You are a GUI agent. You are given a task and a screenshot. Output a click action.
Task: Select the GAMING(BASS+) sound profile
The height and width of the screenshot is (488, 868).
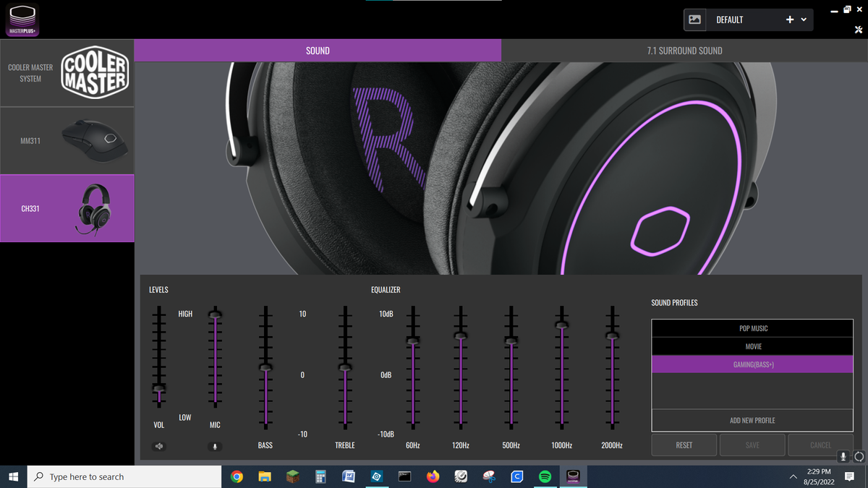coord(752,364)
